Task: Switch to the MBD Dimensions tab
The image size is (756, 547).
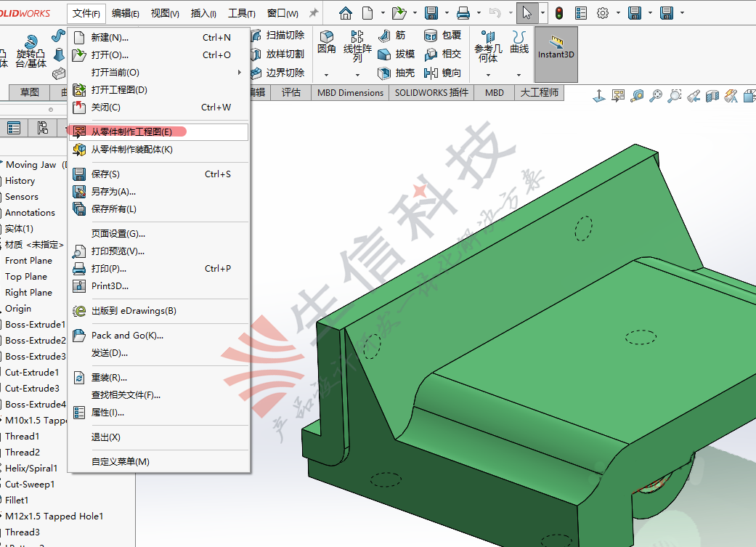Action: [x=351, y=92]
